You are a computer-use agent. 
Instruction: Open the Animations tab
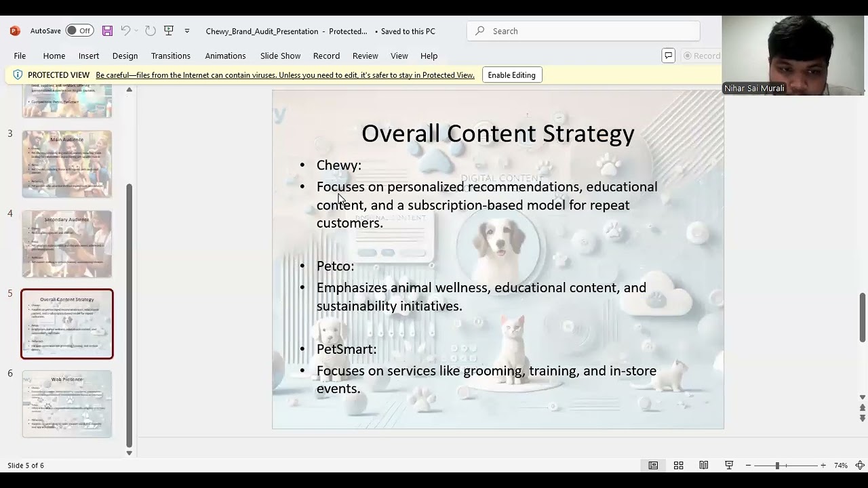click(x=225, y=56)
